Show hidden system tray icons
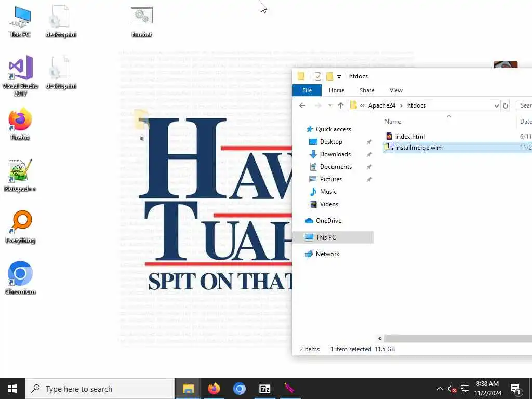532x399 pixels. click(x=440, y=389)
